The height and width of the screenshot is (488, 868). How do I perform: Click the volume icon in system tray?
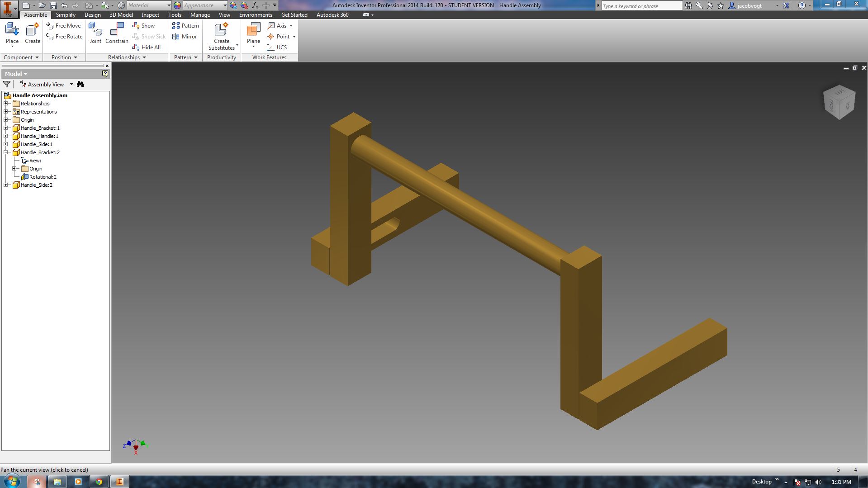(x=819, y=482)
